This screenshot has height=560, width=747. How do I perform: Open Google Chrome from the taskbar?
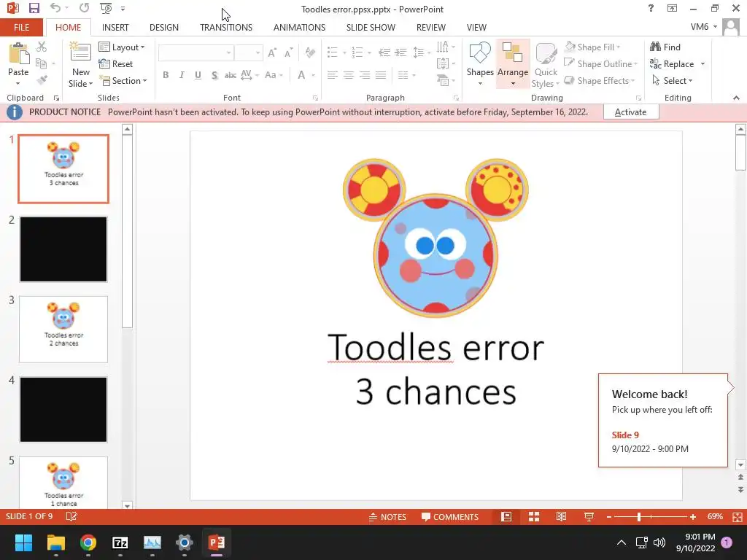click(x=88, y=542)
